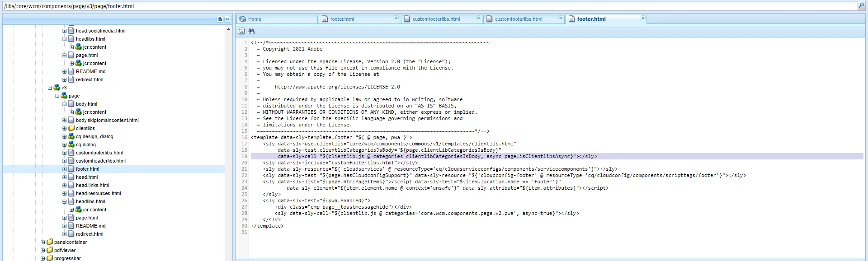Click the house icon on the Home tab

(x=243, y=19)
